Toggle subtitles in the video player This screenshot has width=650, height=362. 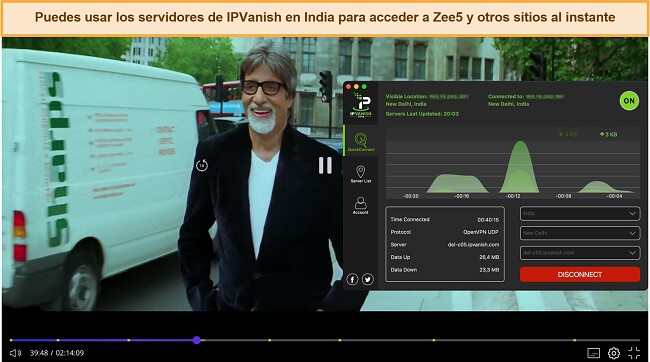click(594, 353)
